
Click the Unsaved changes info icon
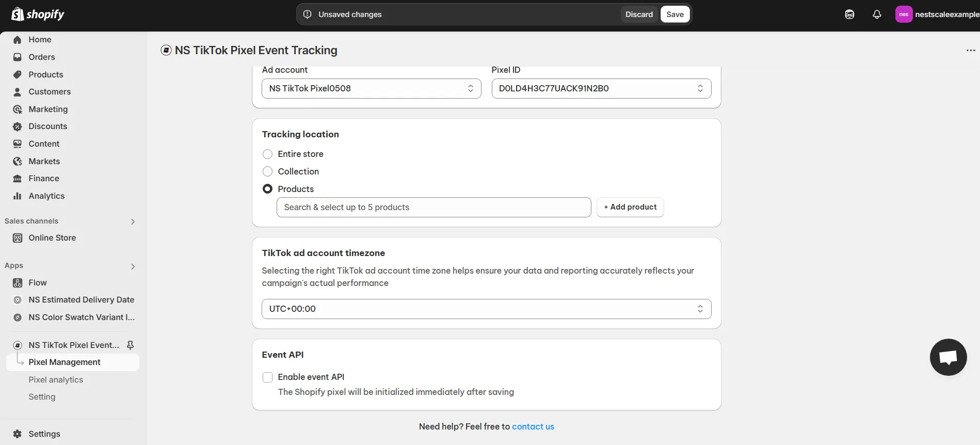308,14
